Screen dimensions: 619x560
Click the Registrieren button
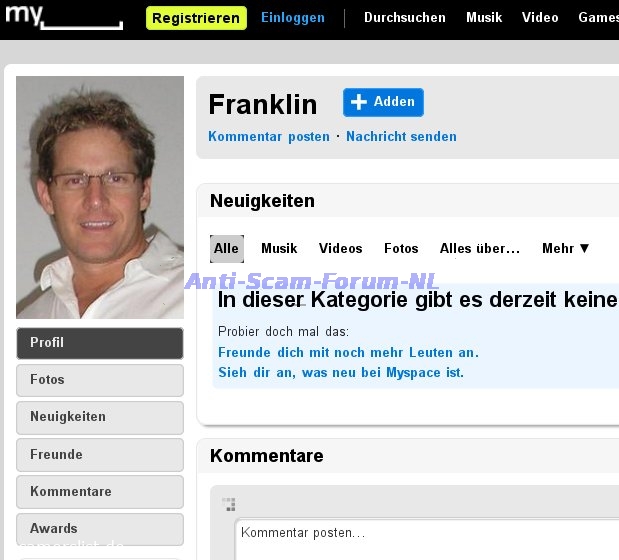pyautogui.click(x=196, y=18)
